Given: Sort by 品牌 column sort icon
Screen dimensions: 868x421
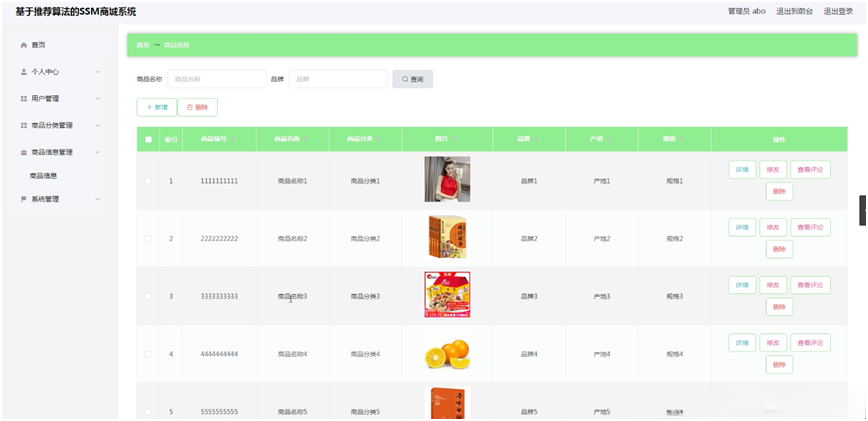Looking at the screenshot, I should pos(535,139).
